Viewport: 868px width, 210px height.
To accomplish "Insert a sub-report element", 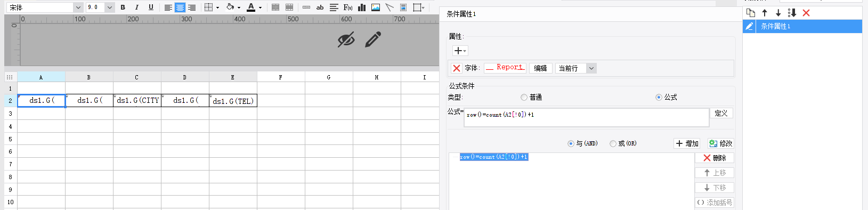I will (x=403, y=7).
